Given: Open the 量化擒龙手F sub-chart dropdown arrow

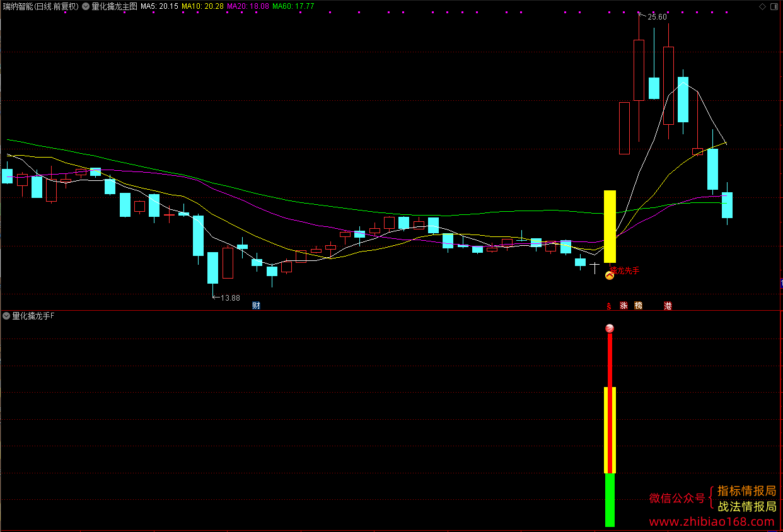Looking at the screenshot, I should pos(6,316).
